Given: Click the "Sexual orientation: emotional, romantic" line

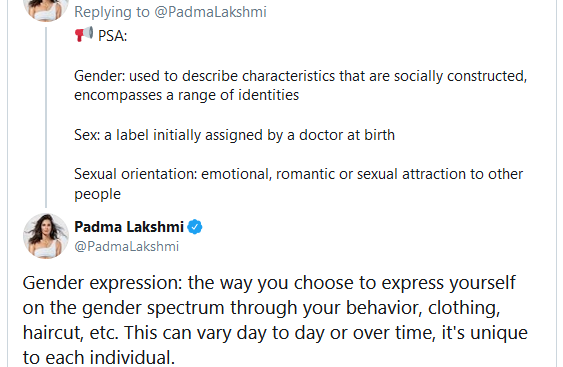Looking at the screenshot, I should (x=298, y=174).
